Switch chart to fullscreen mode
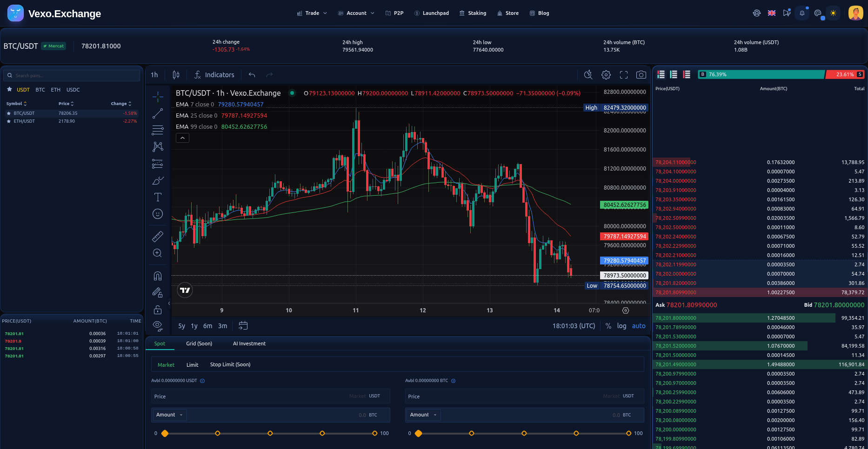 click(624, 75)
